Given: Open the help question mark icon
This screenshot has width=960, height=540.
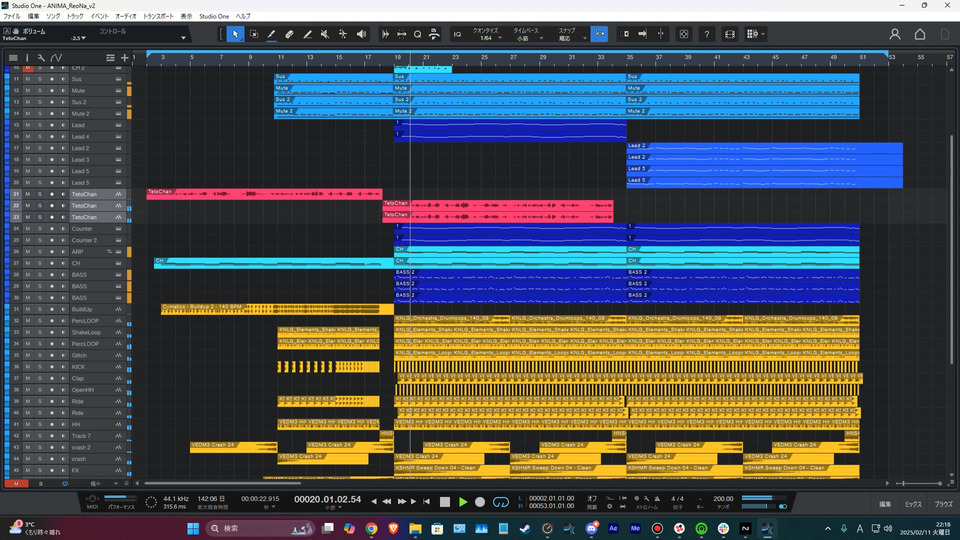Looking at the screenshot, I should click(x=706, y=34).
